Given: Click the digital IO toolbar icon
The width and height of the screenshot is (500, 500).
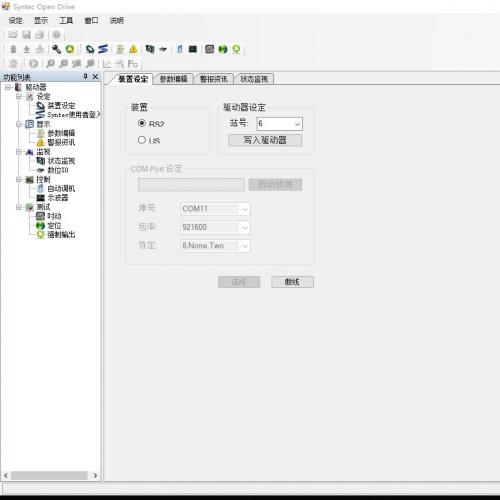Looking at the screenshot, I should pyautogui.click(x=163, y=49).
